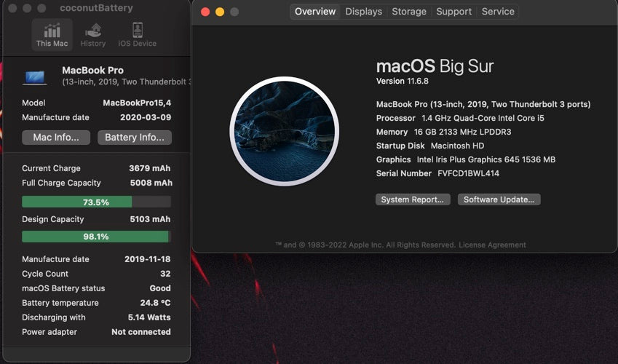Minimize the About This Mac window
618x364 pixels.
tap(220, 12)
